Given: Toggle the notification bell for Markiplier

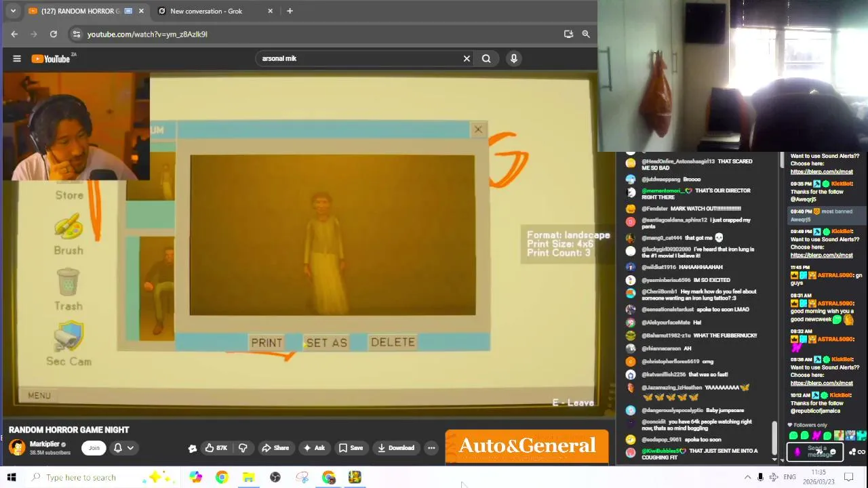Looking at the screenshot, I should (x=118, y=448).
